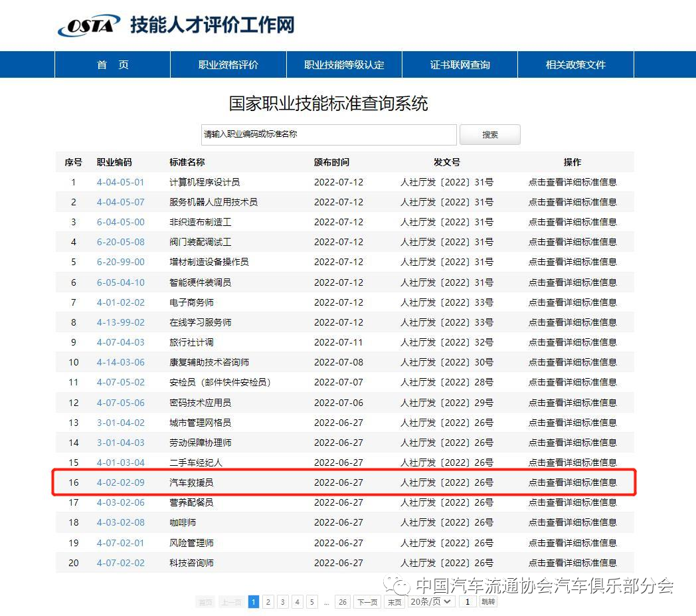Select page 5 in pagination
Screen dimensions: 696x616
[311, 601]
